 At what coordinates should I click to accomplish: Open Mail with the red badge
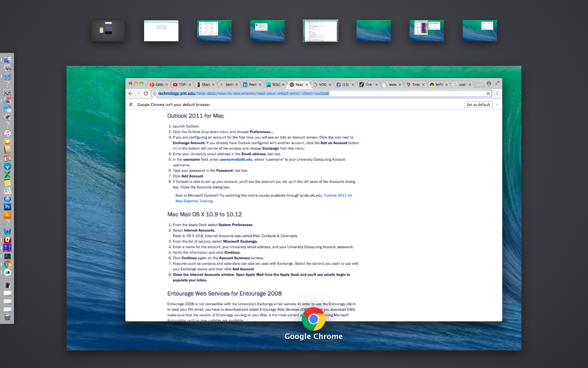click(x=7, y=101)
